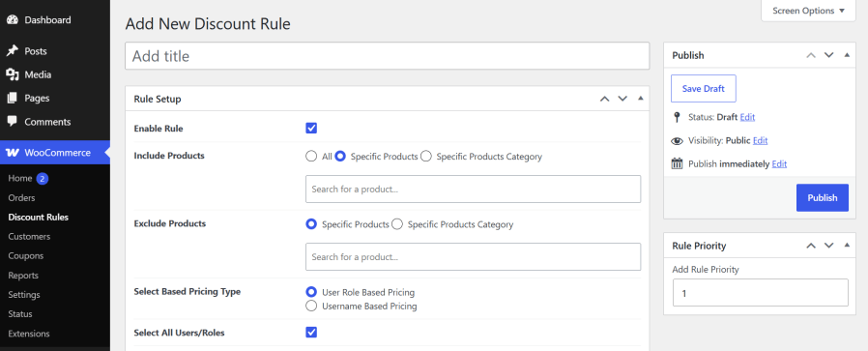868x351 pixels.
Task: Click the Media icon in sidebar
Action: [x=13, y=74]
